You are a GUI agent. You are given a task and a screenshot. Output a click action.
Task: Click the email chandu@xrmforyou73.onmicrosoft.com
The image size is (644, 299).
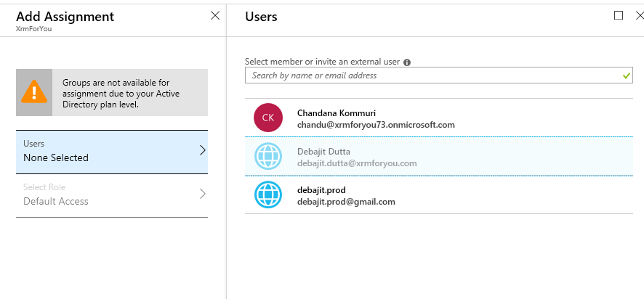tap(376, 124)
